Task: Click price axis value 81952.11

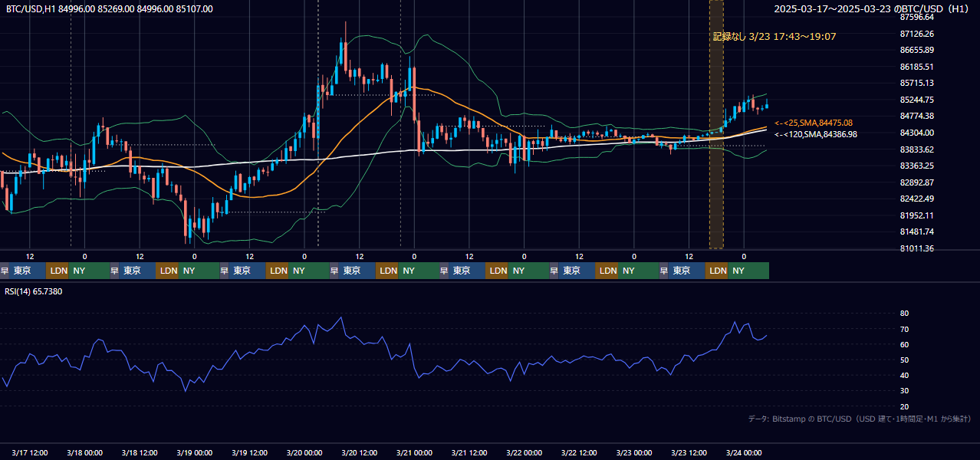Action: tap(917, 215)
